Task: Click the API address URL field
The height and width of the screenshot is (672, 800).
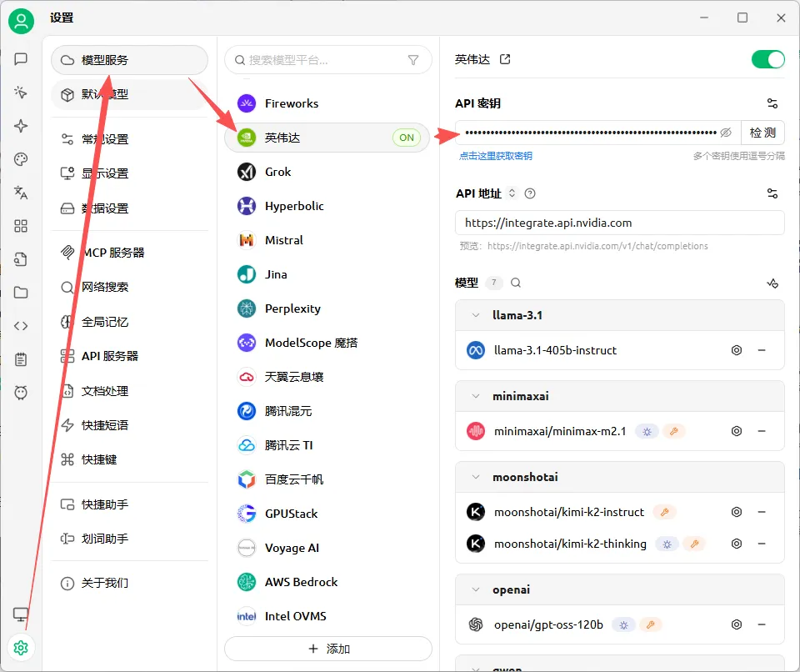Action: pyautogui.click(x=619, y=223)
